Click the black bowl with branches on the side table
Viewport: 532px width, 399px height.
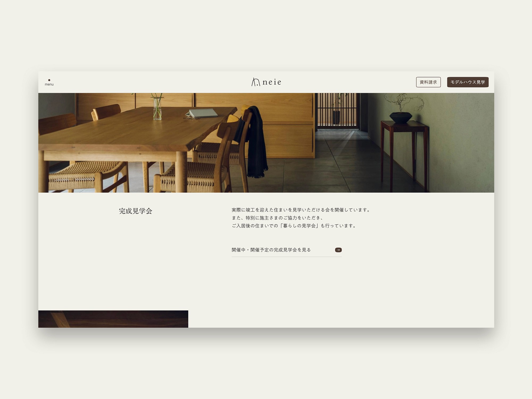[x=401, y=117]
